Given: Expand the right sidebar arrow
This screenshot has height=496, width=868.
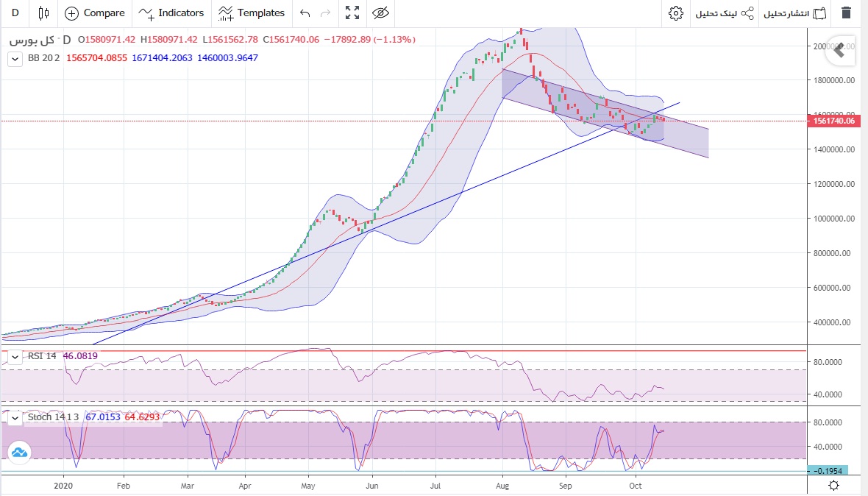Looking at the screenshot, I should coord(840,51).
